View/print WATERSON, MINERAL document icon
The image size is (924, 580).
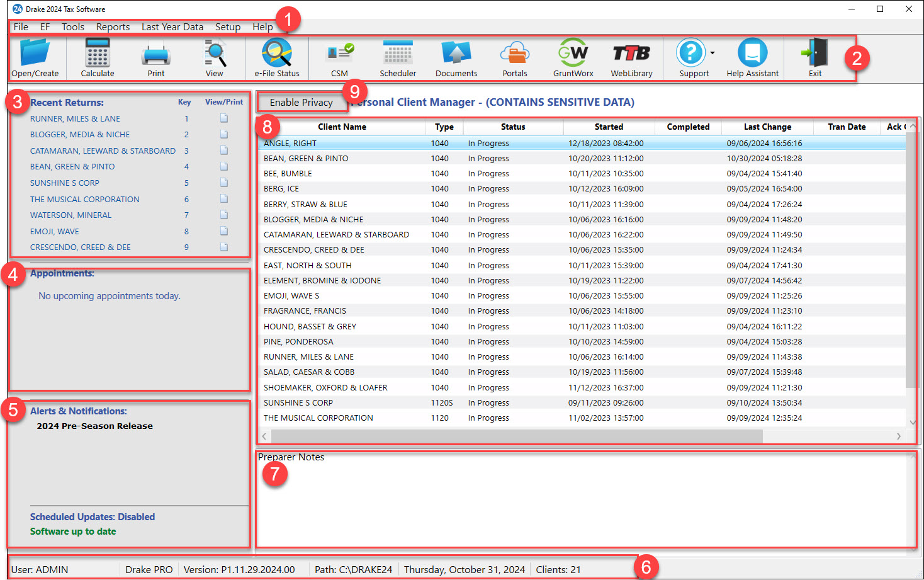[224, 215]
